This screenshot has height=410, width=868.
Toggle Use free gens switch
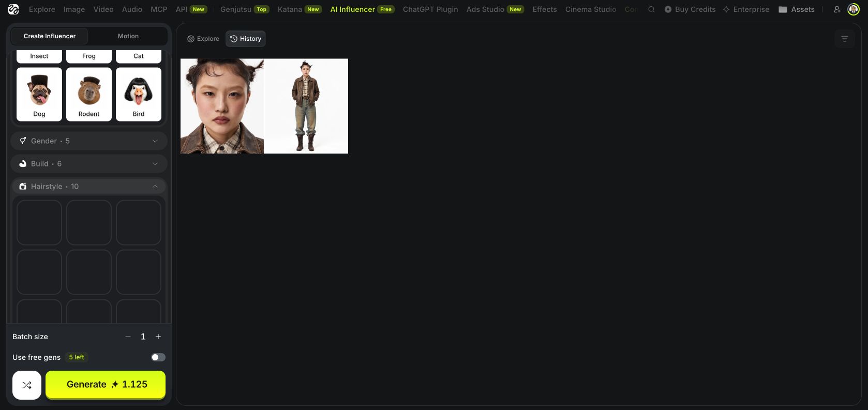(158, 357)
